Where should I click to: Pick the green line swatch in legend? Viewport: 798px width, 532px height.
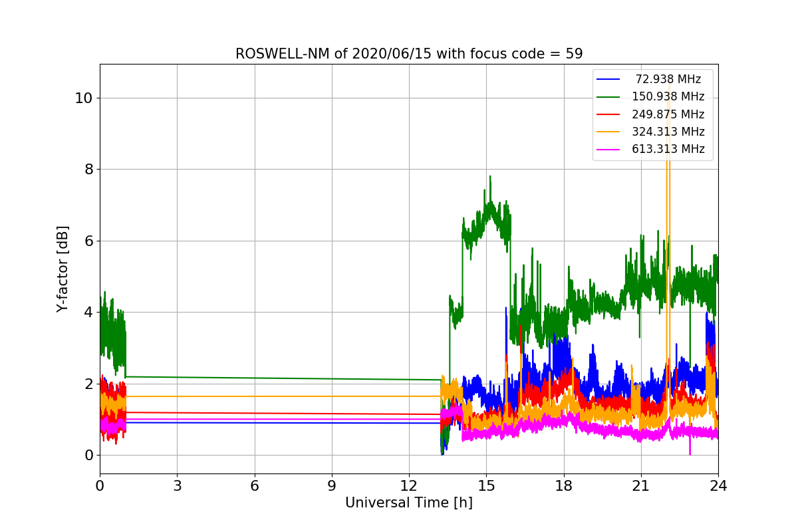coord(608,97)
